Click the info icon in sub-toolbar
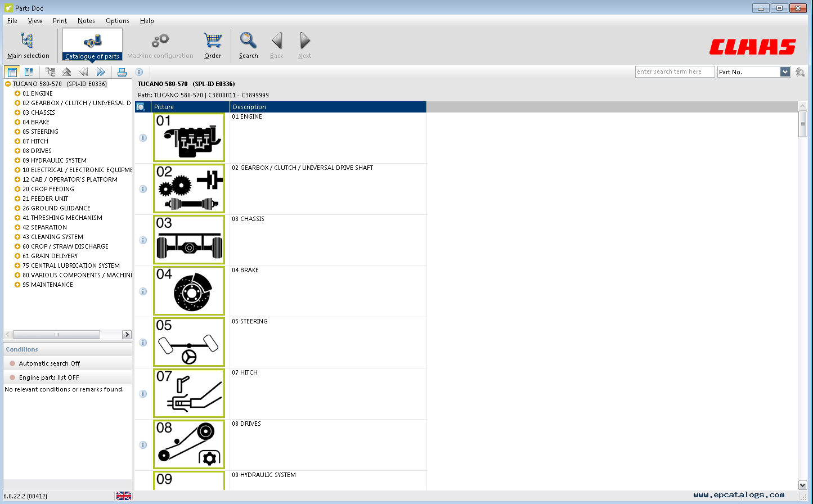Viewport: 813px width, 504px height. (x=139, y=72)
